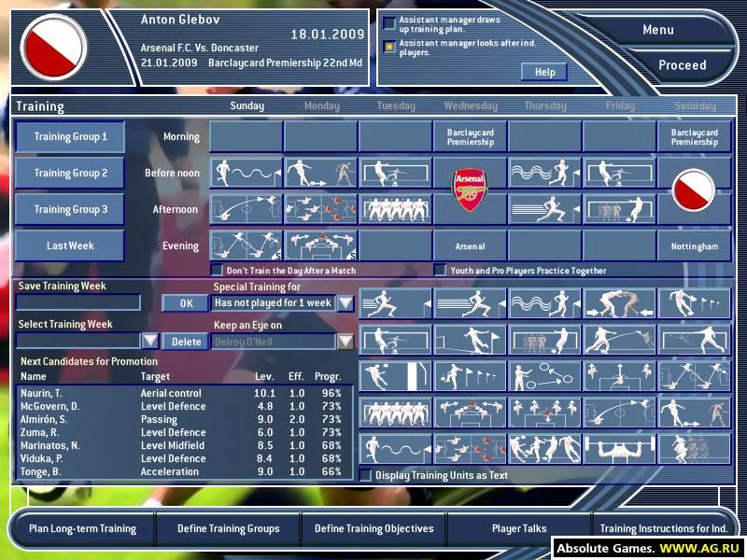Image resolution: width=747 pixels, height=560 pixels.
Task: Expand the Keep an Eye on dropdown arrow
Action: click(x=345, y=342)
